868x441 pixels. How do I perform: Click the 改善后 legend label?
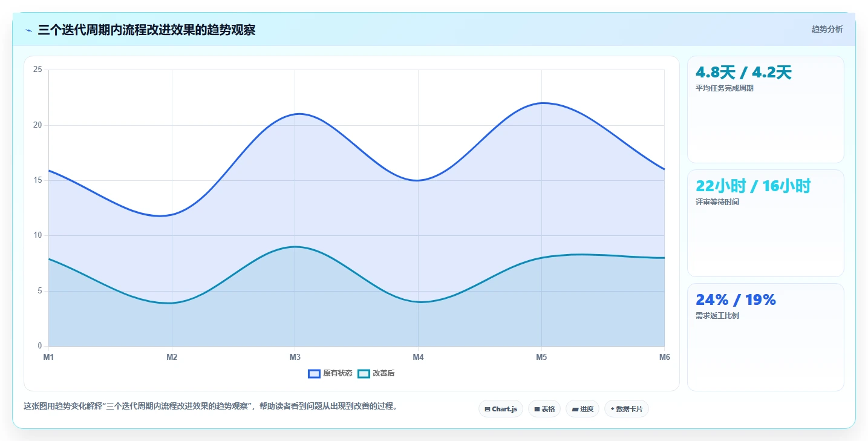pos(383,374)
